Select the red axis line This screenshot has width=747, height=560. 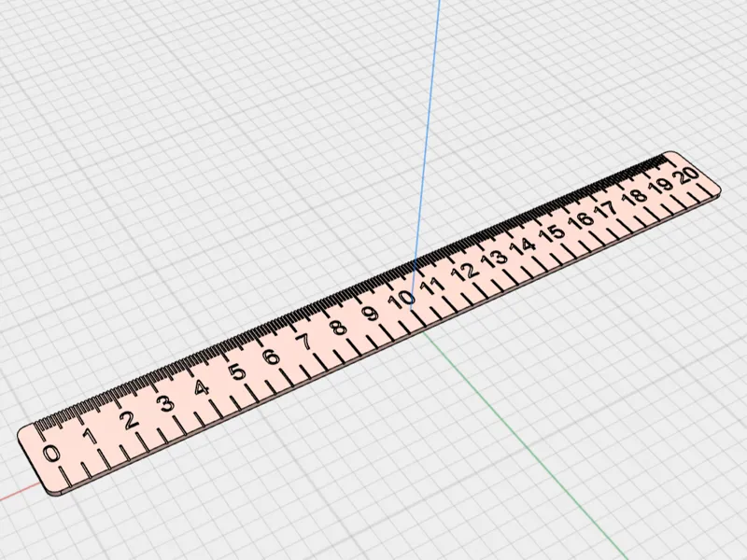(x=20, y=493)
